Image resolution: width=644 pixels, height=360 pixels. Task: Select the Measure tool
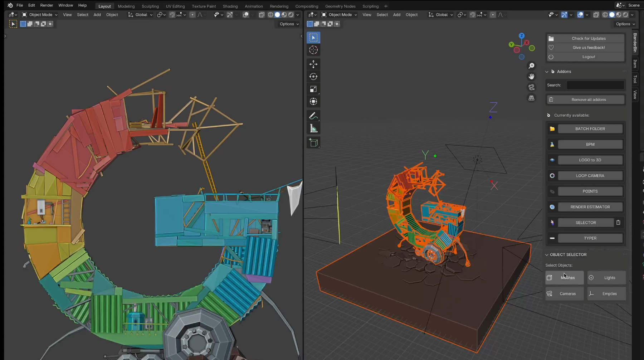[313, 128]
